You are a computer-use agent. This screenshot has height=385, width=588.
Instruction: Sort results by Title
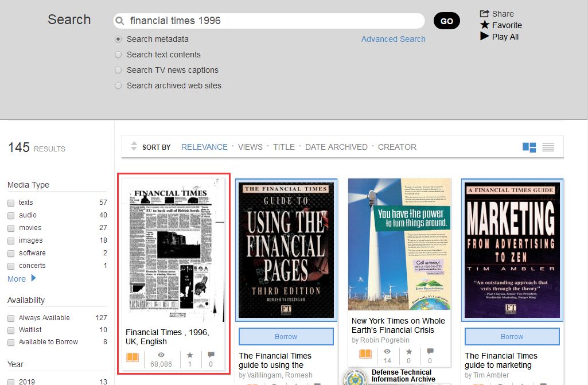point(284,147)
